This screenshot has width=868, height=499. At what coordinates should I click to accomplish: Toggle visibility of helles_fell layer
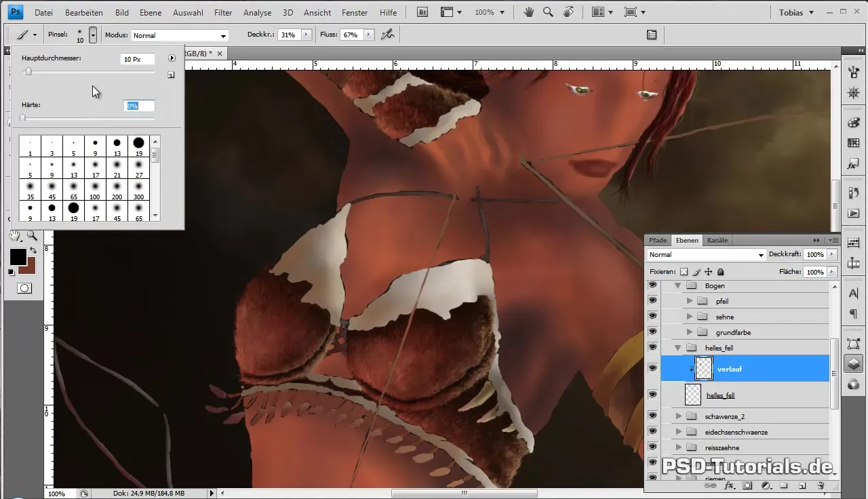tap(652, 395)
